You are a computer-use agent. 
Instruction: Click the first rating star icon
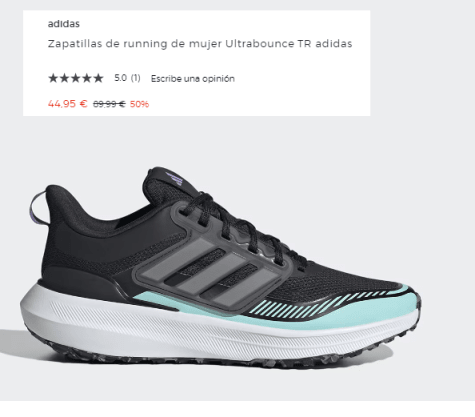click(x=53, y=78)
